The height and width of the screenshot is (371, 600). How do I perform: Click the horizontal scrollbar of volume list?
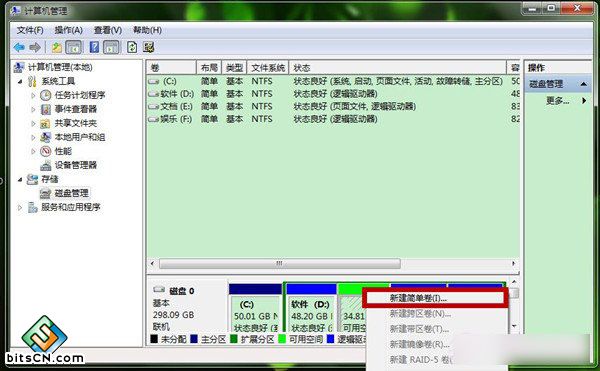pyautogui.click(x=333, y=264)
